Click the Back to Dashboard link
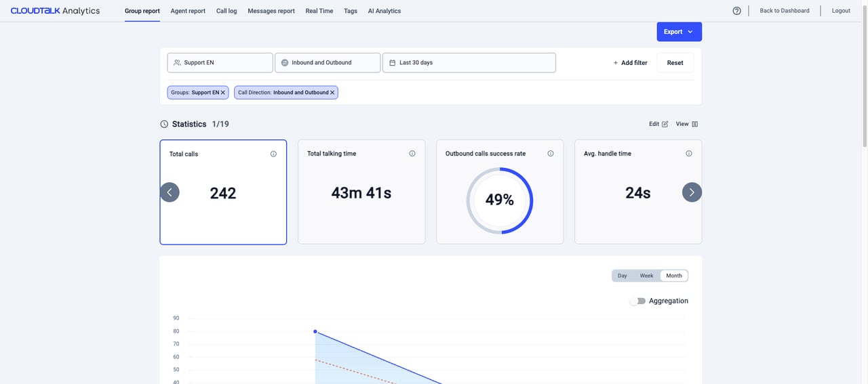 point(785,11)
